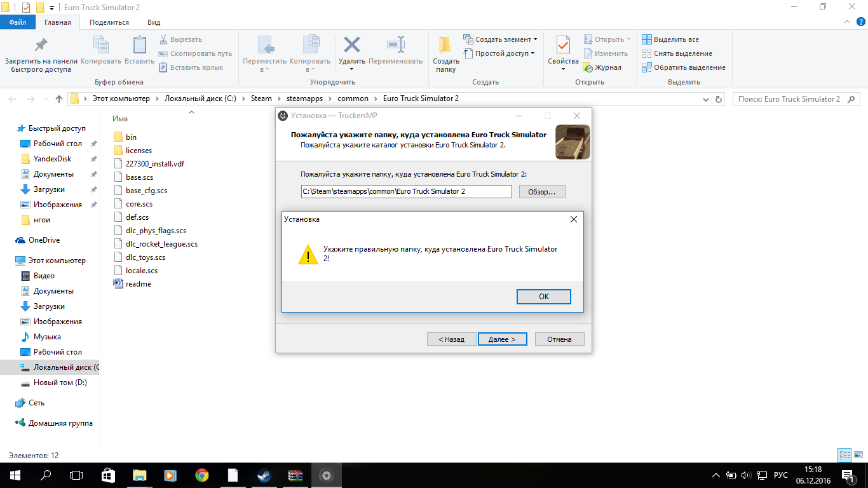Click the refresh button beside address bar
This screenshot has width=868, height=488.
719,99
